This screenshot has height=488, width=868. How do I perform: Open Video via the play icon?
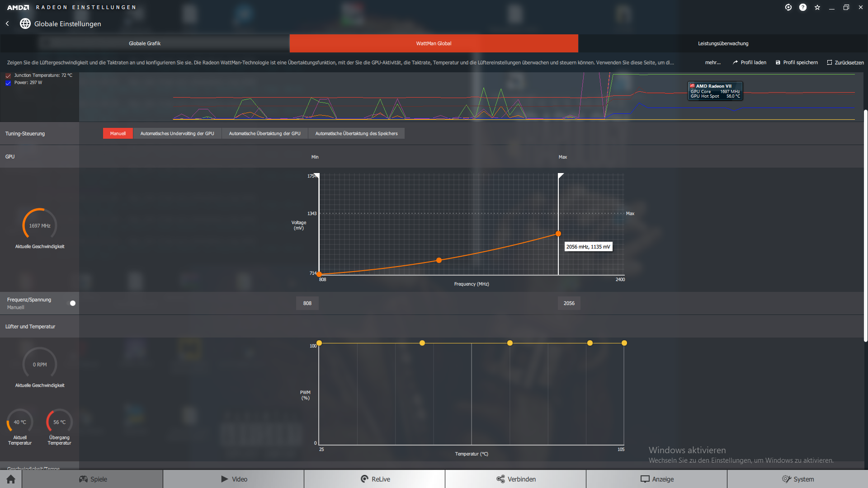coord(225,479)
